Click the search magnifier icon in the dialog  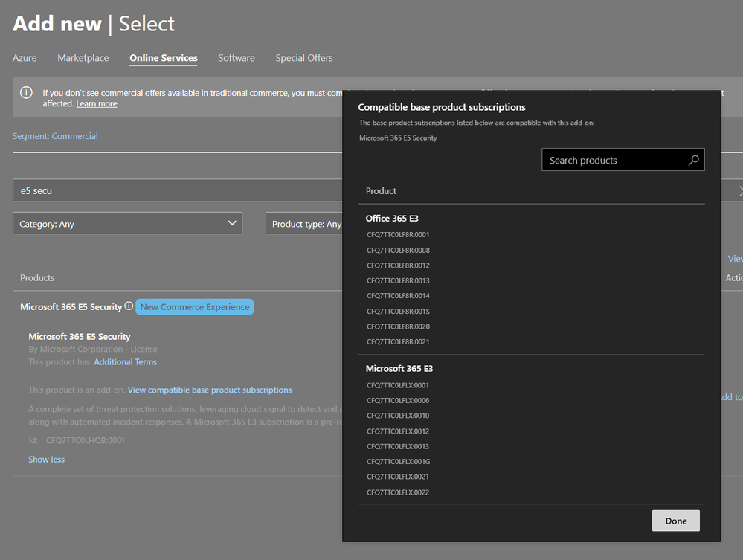[693, 160]
